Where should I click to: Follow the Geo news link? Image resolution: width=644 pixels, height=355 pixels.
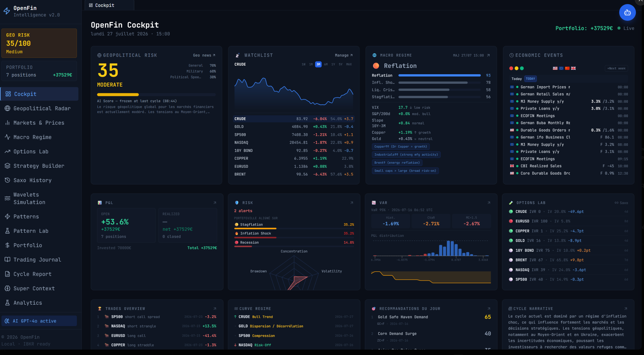click(x=204, y=55)
